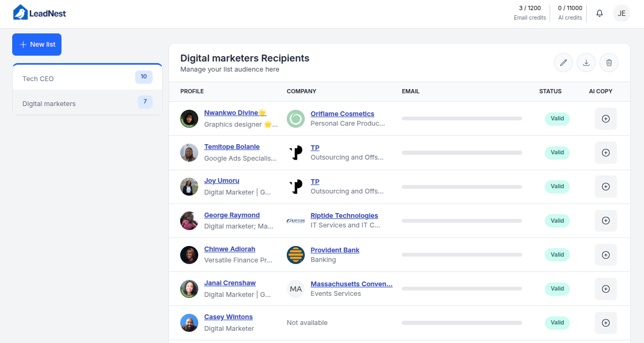The height and width of the screenshot is (343, 644).
Task: Click the download list icon
Action: pyautogui.click(x=586, y=63)
